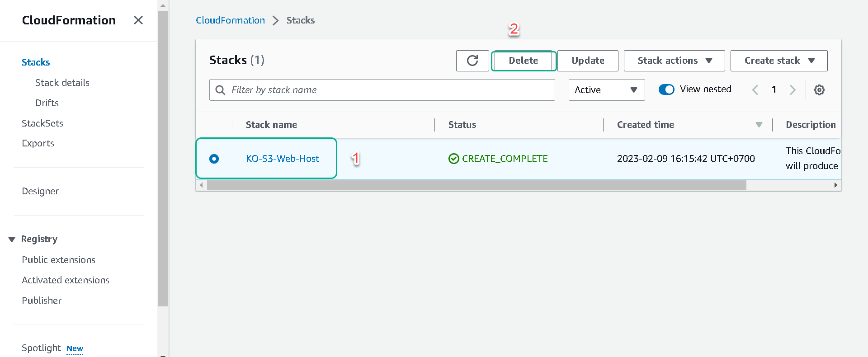Open the Create stack dropdown

pyautogui.click(x=779, y=61)
